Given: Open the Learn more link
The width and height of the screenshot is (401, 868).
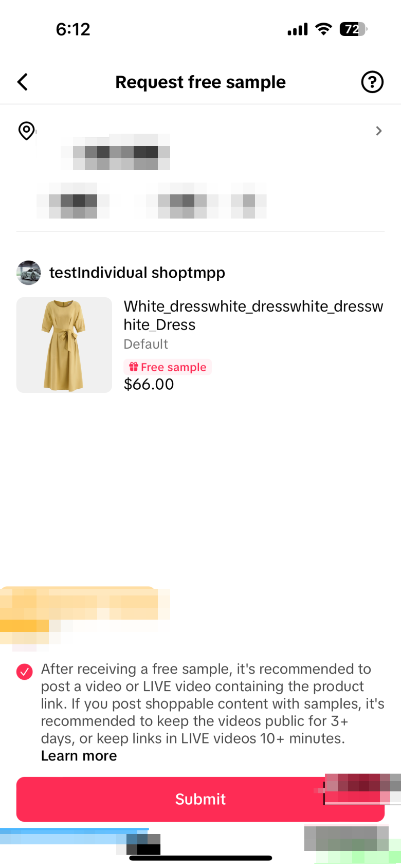Looking at the screenshot, I should [x=79, y=756].
